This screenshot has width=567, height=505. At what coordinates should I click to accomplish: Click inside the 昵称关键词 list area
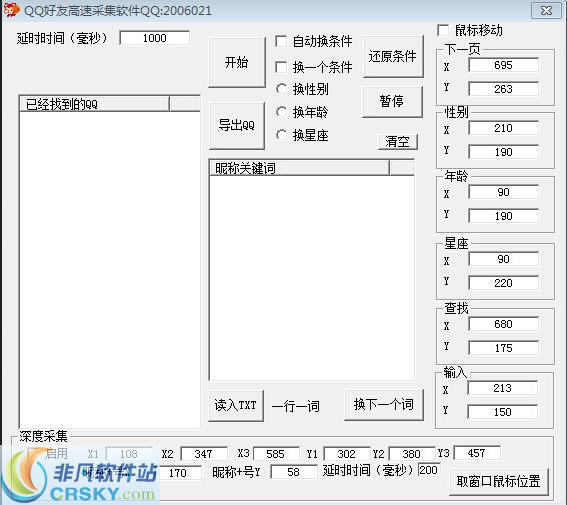pyautogui.click(x=312, y=278)
